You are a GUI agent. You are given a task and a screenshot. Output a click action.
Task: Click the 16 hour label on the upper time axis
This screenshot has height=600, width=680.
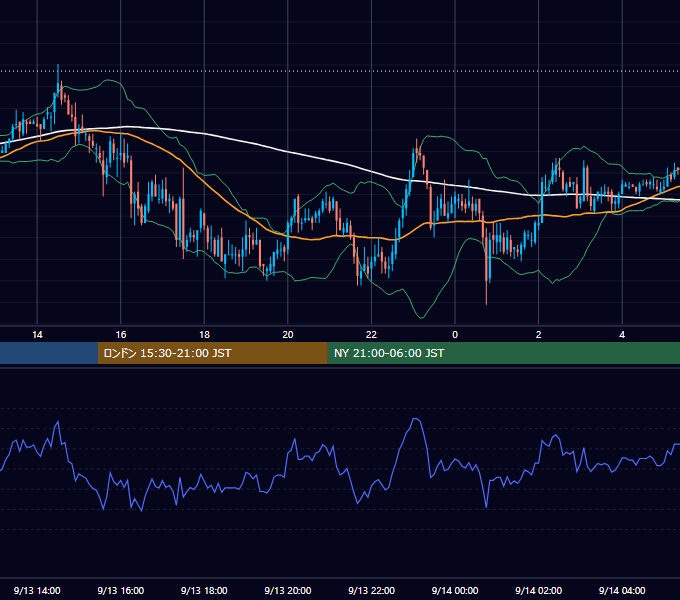coord(121,335)
